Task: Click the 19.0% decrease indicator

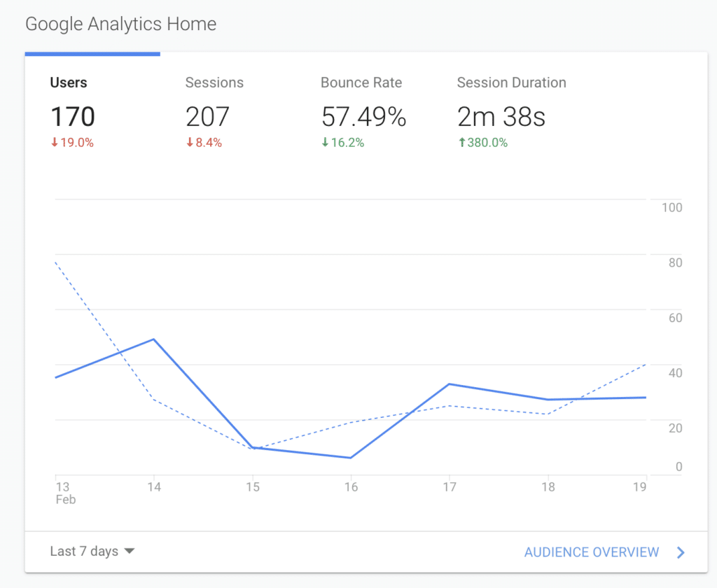Action: click(72, 143)
